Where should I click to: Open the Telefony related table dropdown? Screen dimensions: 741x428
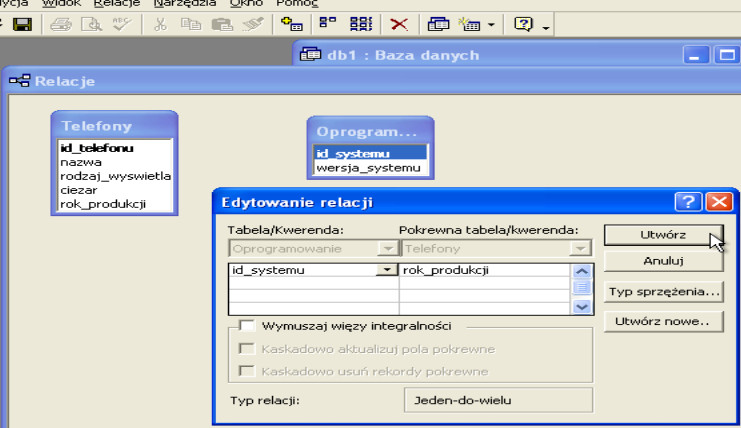click(580, 248)
